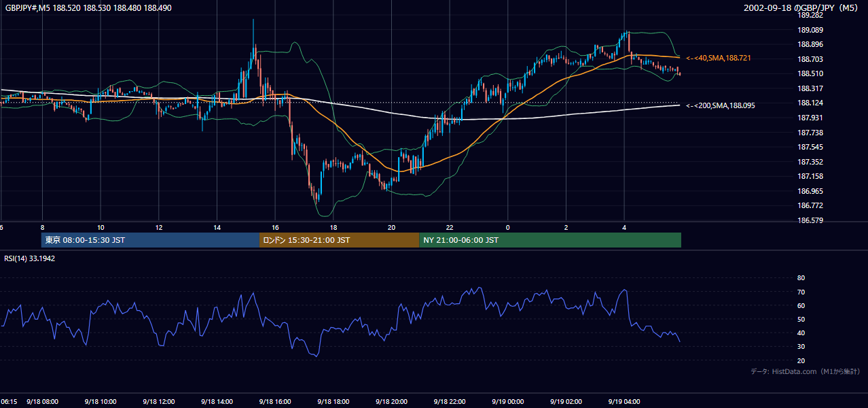Click the 186.772 price axis label

tap(810, 205)
